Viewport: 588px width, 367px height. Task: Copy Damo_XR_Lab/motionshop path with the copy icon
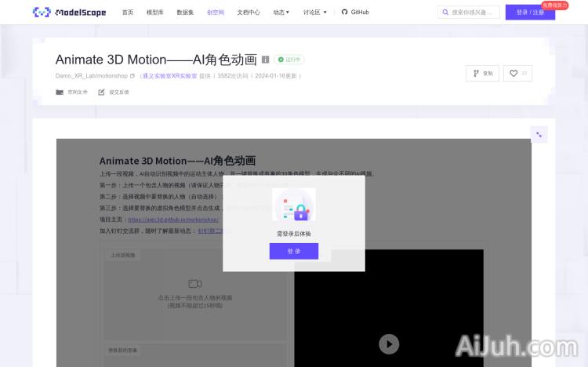(132, 76)
